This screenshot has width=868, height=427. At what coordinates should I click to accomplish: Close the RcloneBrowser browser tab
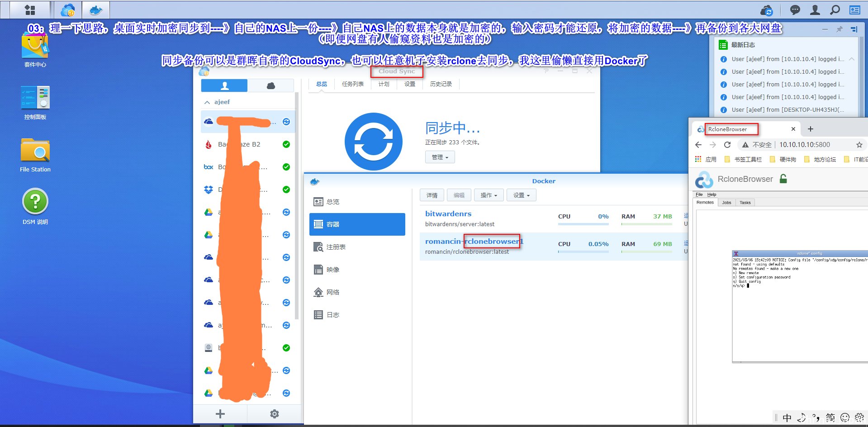coord(793,129)
